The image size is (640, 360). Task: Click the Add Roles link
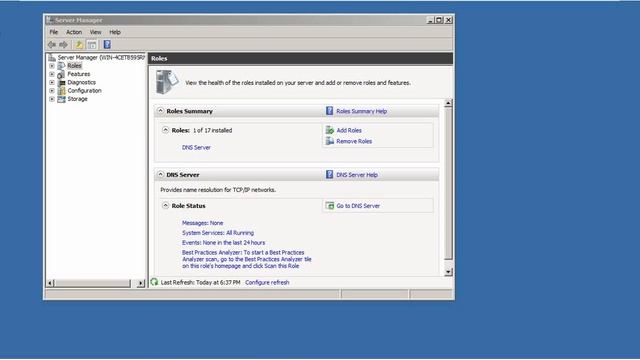[349, 130]
